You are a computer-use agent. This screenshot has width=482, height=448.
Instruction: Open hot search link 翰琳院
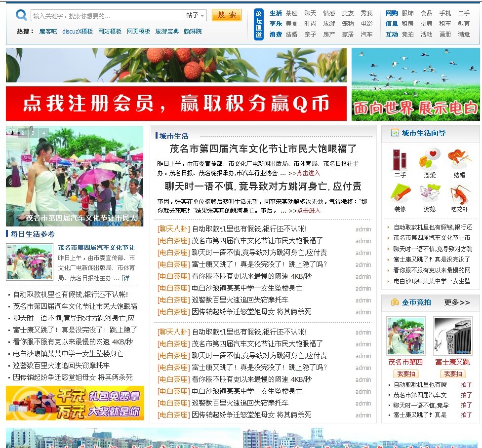[193, 31]
